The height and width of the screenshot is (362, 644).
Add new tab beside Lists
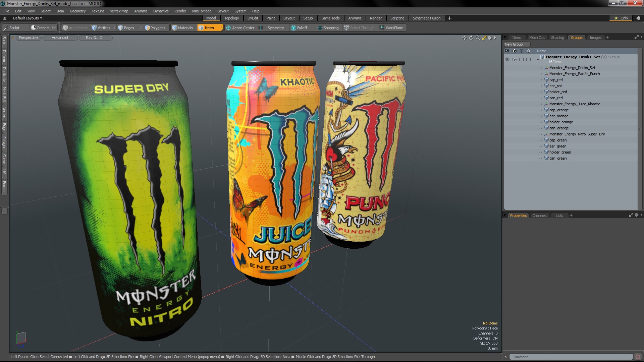pos(571,216)
